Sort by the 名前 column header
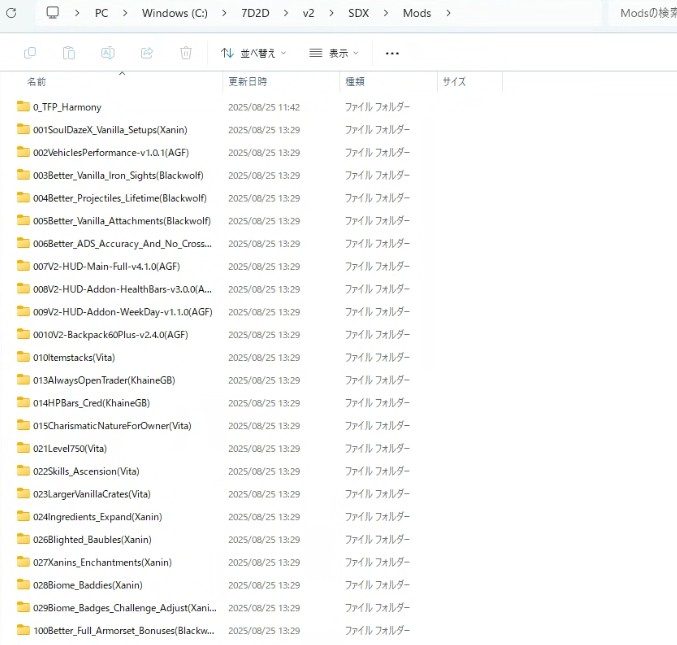The width and height of the screenshot is (677, 645). pos(36,82)
